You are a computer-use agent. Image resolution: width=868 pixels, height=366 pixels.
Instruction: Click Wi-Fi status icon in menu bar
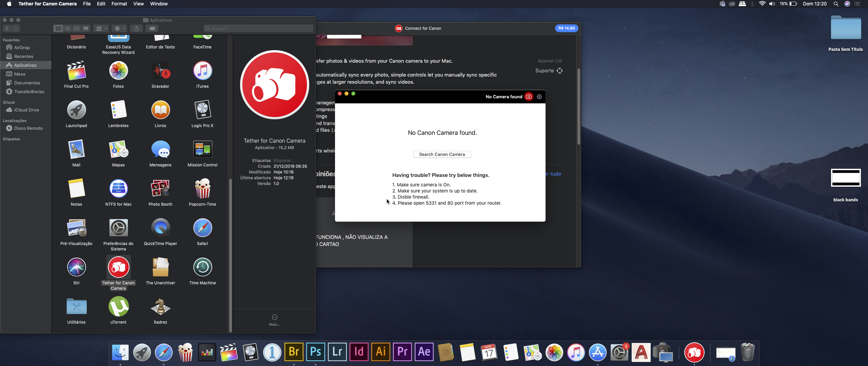(x=762, y=4)
